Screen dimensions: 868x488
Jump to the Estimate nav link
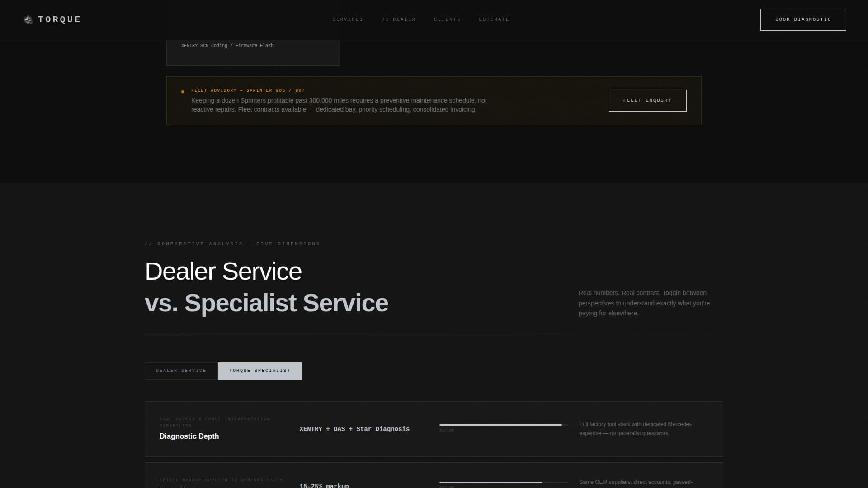pyautogui.click(x=494, y=19)
